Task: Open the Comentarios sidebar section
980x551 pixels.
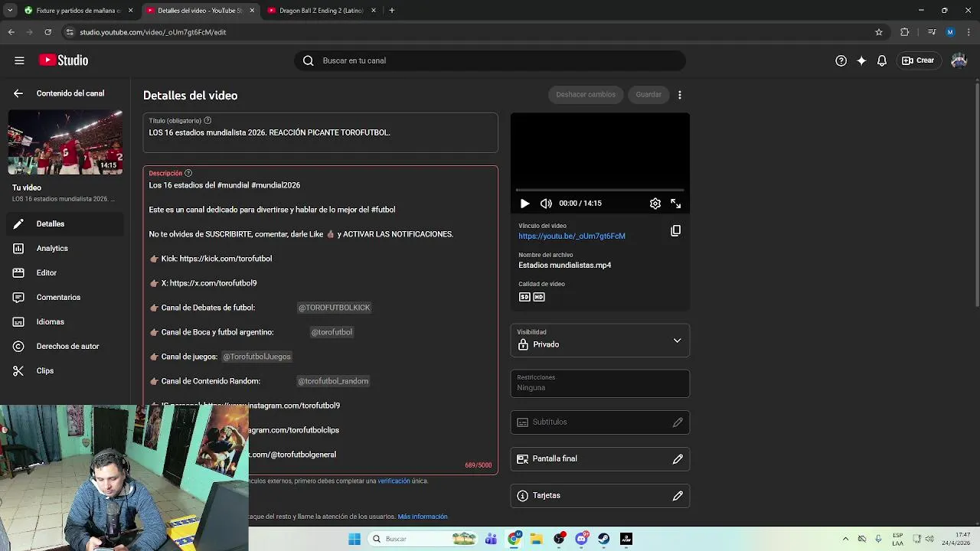Action: [x=65, y=297]
